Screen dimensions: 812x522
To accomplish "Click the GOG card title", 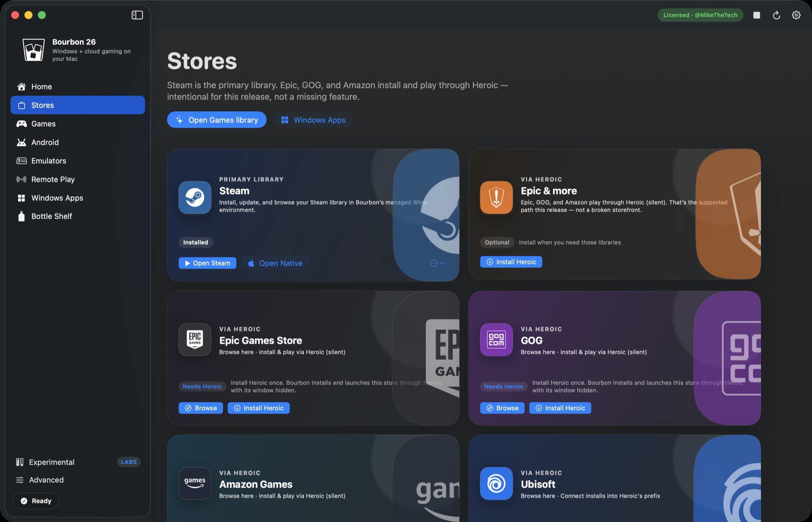I will [532, 340].
